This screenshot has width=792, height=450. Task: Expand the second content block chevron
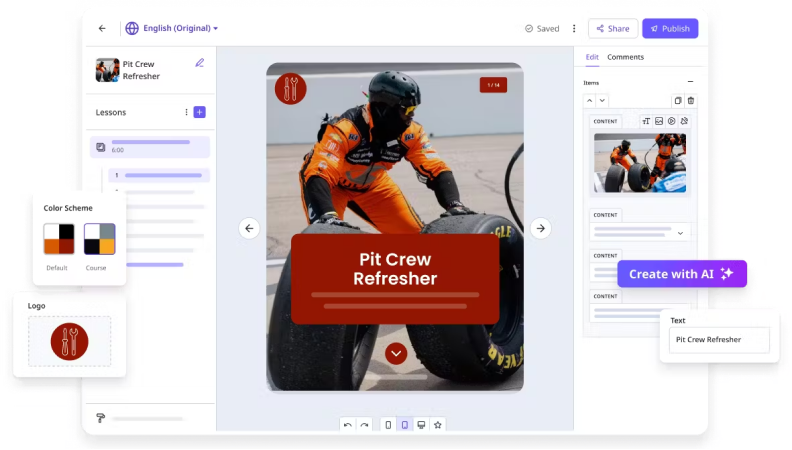[x=682, y=232]
